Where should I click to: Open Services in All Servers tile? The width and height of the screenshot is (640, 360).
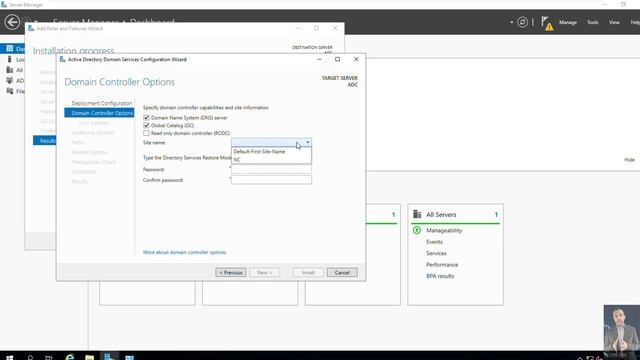point(436,253)
